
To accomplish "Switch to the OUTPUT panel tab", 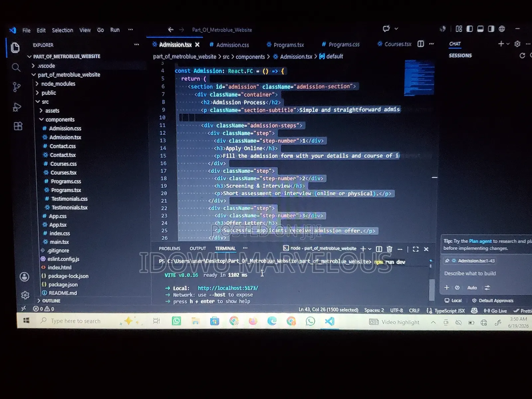I will pyautogui.click(x=198, y=248).
